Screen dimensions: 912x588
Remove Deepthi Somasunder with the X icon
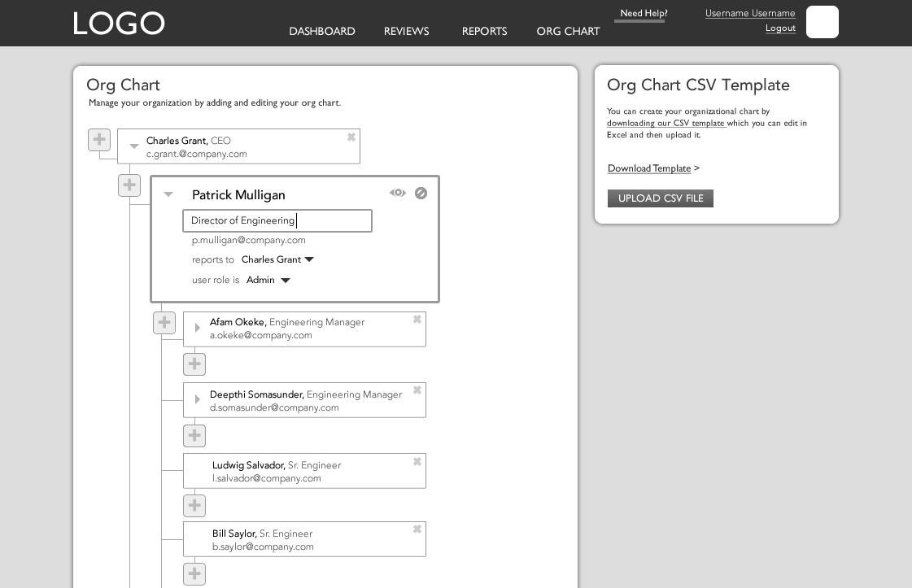[417, 390]
